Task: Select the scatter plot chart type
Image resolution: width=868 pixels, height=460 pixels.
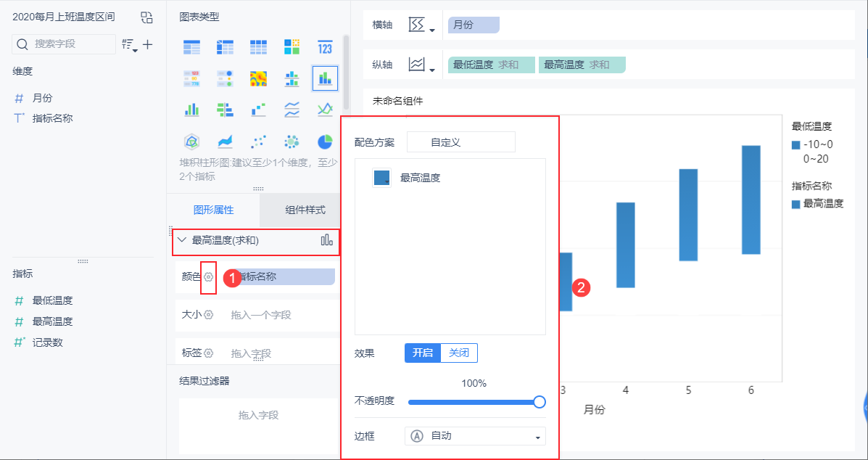Action: click(259, 141)
